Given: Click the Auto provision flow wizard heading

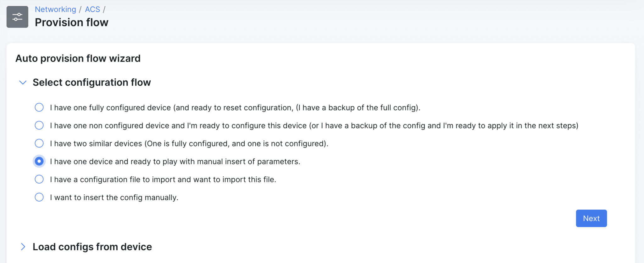Looking at the screenshot, I should pos(78,58).
